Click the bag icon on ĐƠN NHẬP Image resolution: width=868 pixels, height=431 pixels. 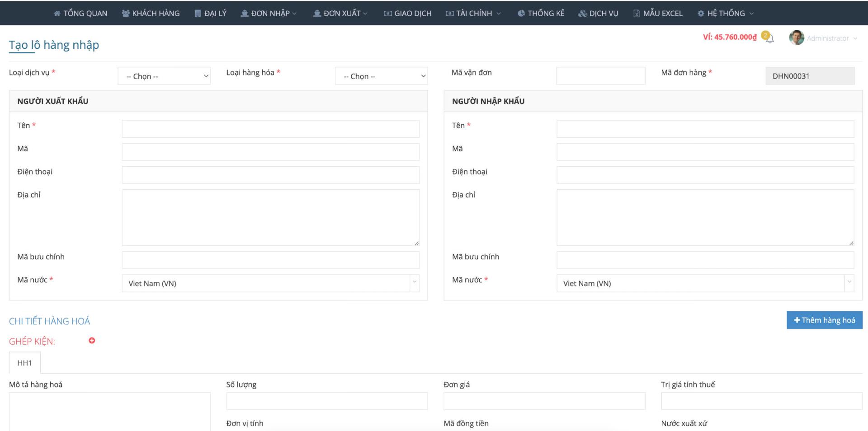pyautogui.click(x=244, y=13)
